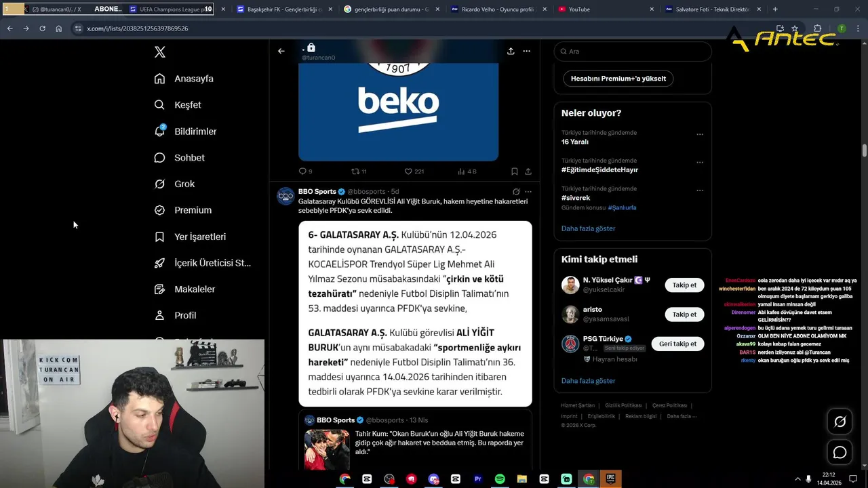Follow N. Yüksel Çakır

[684, 285]
